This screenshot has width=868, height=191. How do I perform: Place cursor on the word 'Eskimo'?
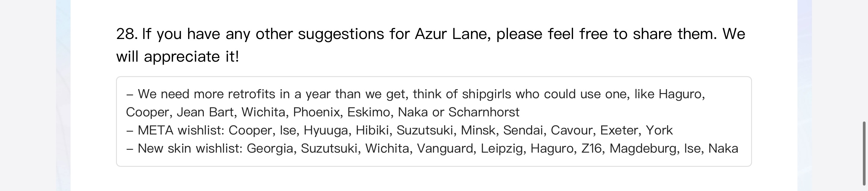tap(369, 112)
